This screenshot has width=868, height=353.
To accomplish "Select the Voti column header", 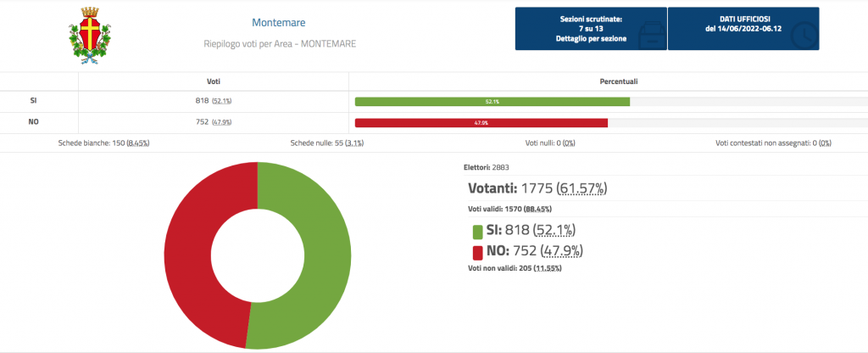I will pos(214,81).
